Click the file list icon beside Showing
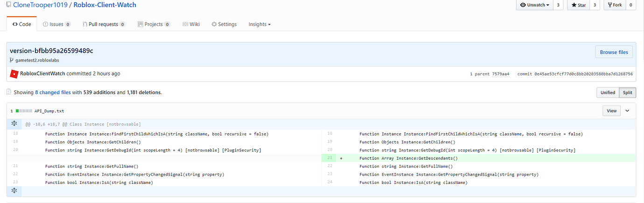The height and width of the screenshot is (203, 644). [x=9, y=92]
